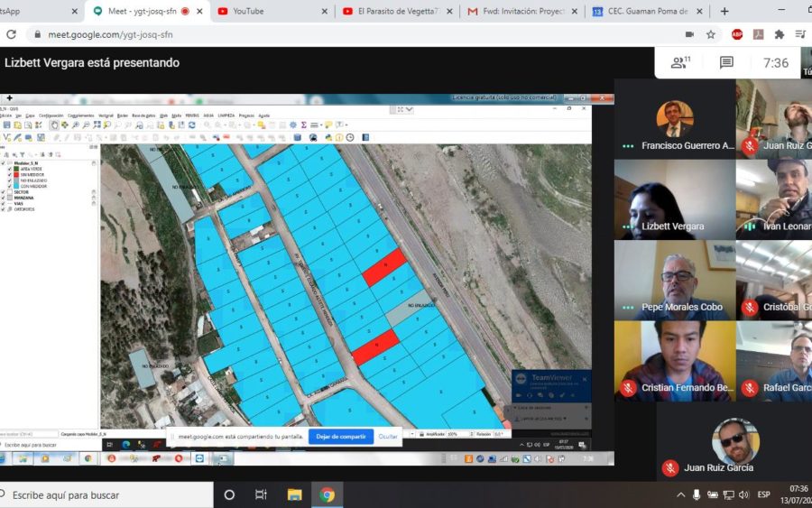Open the Meet participants list icon

click(x=680, y=62)
